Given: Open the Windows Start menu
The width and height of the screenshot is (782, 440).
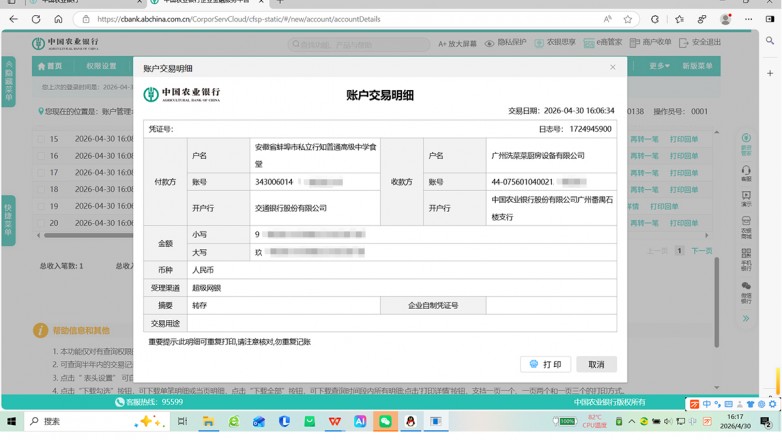Looking at the screenshot, I should point(10,422).
